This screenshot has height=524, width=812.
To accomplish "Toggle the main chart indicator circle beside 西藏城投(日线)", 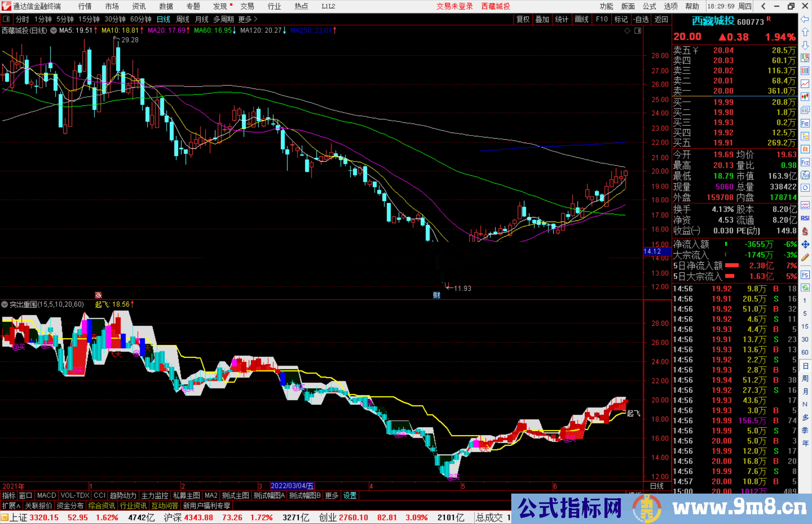I will click(53, 30).
